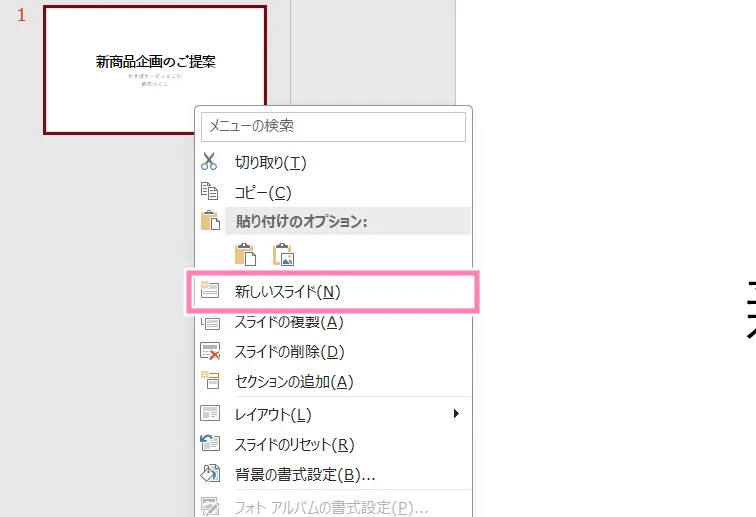Select 切り取り(T) from the context menu
This screenshot has height=517, width=756.
coord(270,162)
